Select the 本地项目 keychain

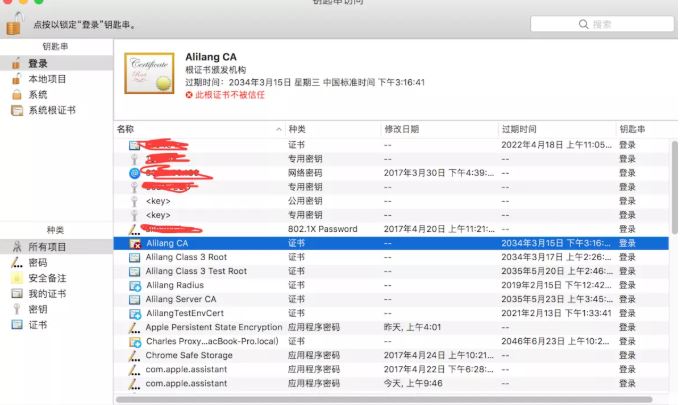(57, 79)
